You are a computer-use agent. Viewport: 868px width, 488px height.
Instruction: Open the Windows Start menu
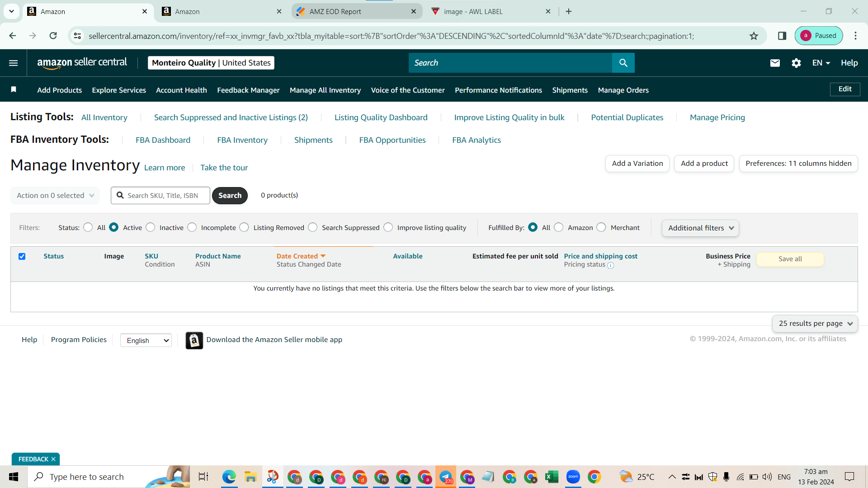click(x=14, y=477)
